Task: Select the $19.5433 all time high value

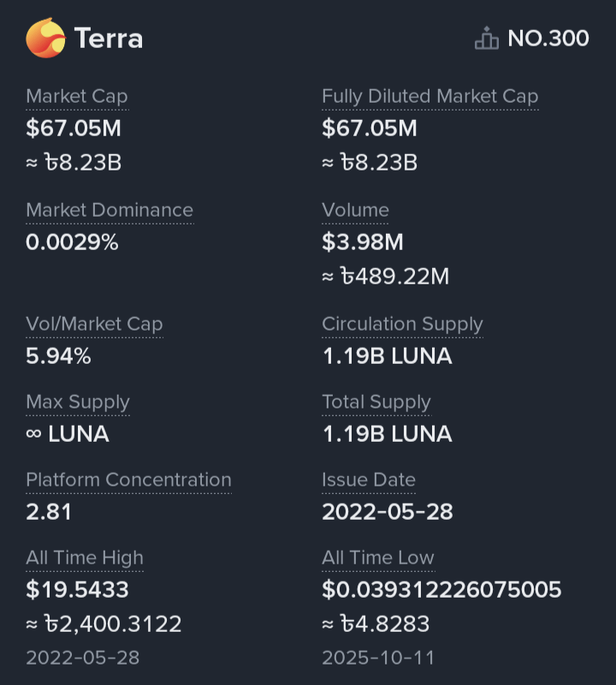Action: pyautogui.click(x=78, y=590)
